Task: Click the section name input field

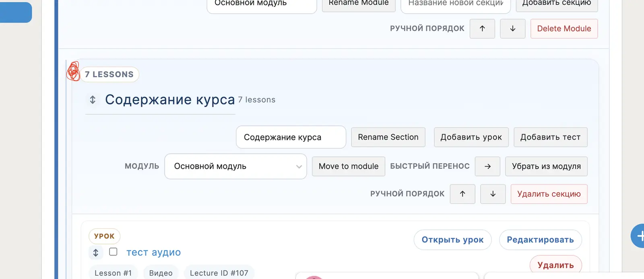Action: pyautogui.click(x=291, y=137)
